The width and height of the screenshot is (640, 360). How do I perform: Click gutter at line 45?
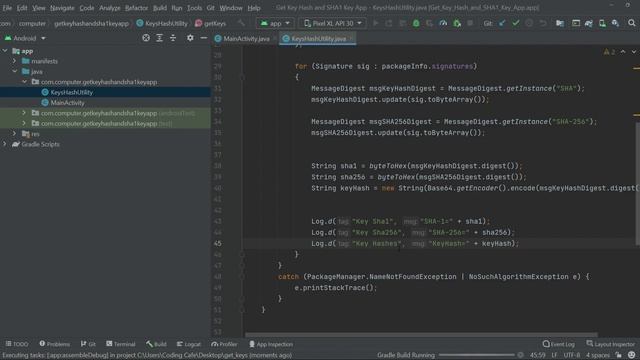pos(218,243)
